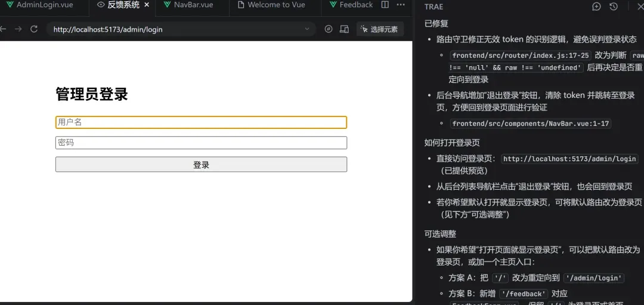
Task: Open the frontend/src/components/NavBar.vue:1-17 file reference
Action: coord(530,124)
